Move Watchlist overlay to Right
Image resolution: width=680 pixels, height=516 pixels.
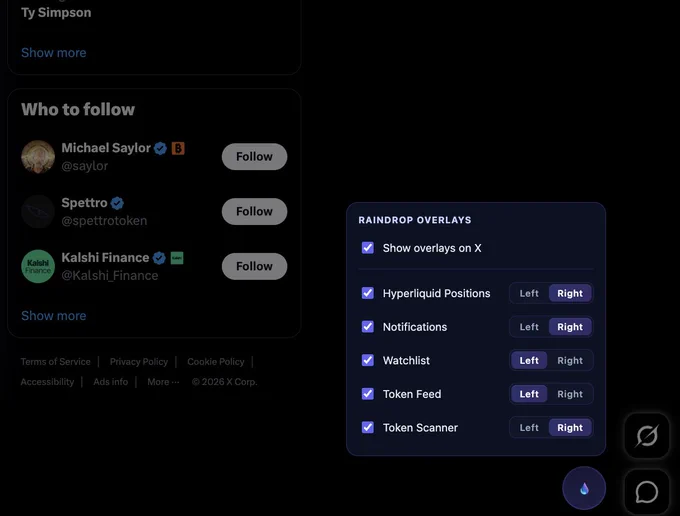tap(570, 360)
